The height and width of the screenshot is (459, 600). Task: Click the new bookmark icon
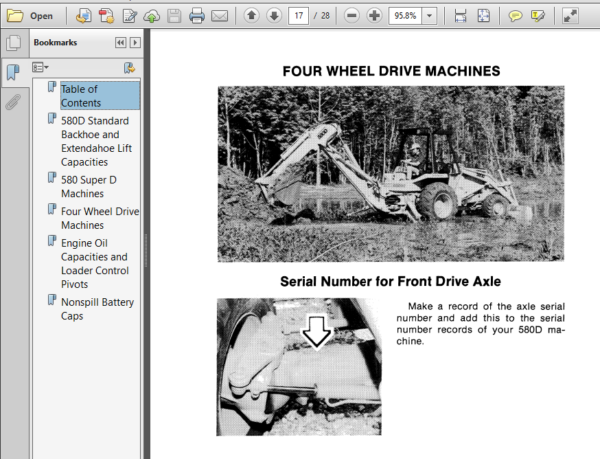(x=129, y=68)
